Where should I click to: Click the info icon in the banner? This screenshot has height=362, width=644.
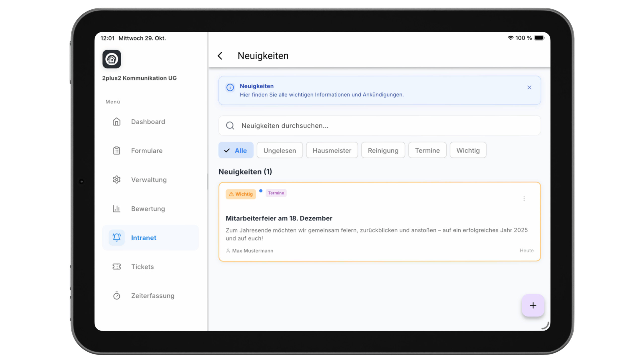230,87
